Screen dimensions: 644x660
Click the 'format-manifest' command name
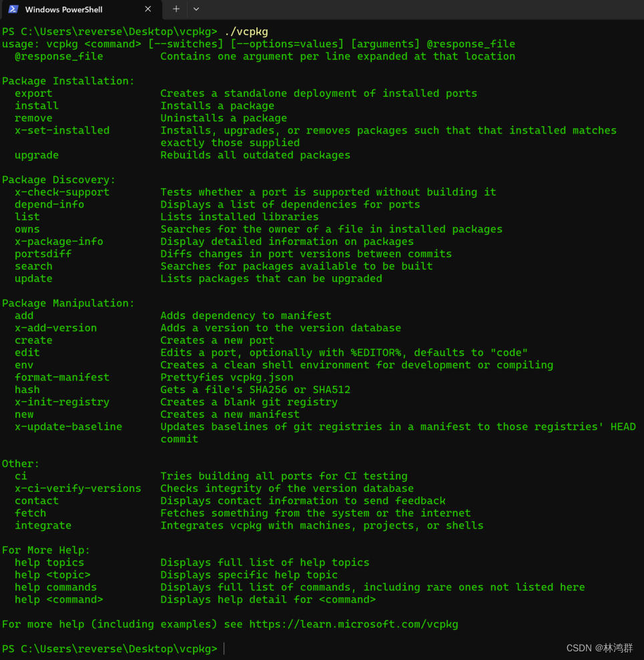coord(62,377)
